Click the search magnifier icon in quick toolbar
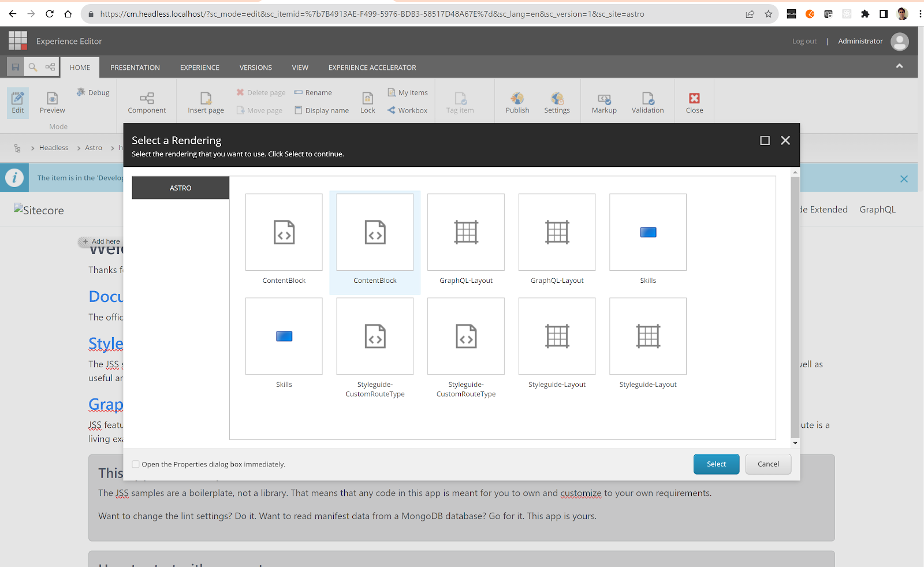 pyautogui.click(x=33, y=67)
